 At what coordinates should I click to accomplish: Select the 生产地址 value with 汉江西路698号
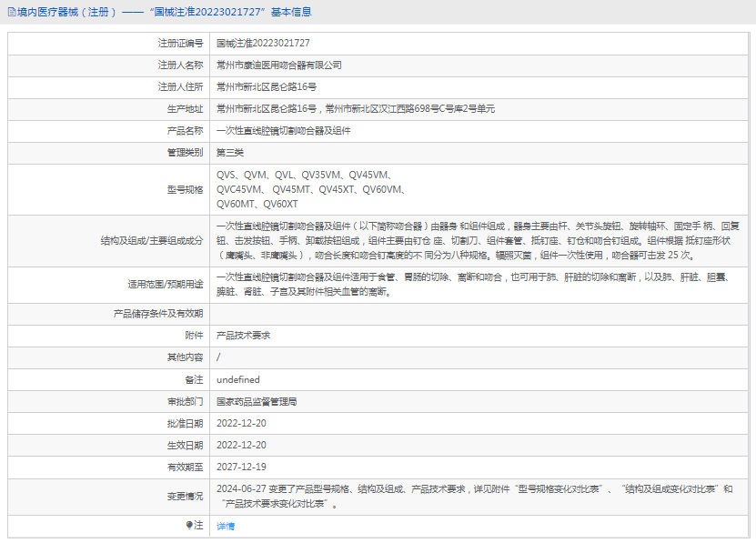pyautogui.click(x=356, y=108)
